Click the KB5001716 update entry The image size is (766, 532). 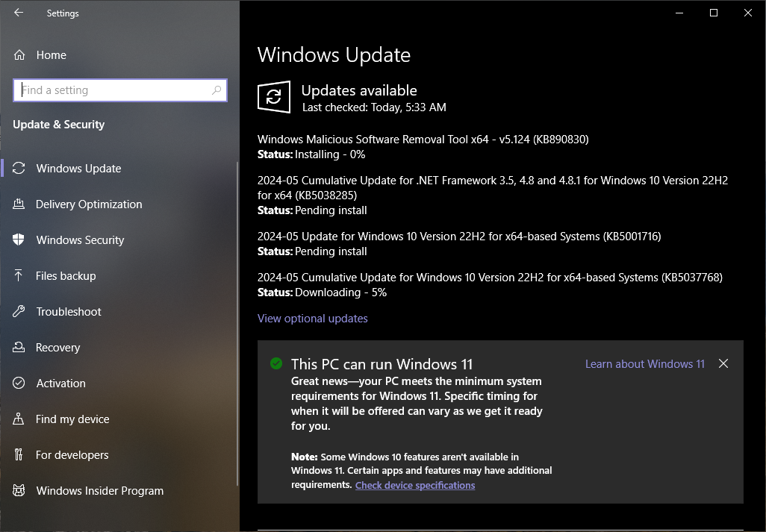(459, 237)
